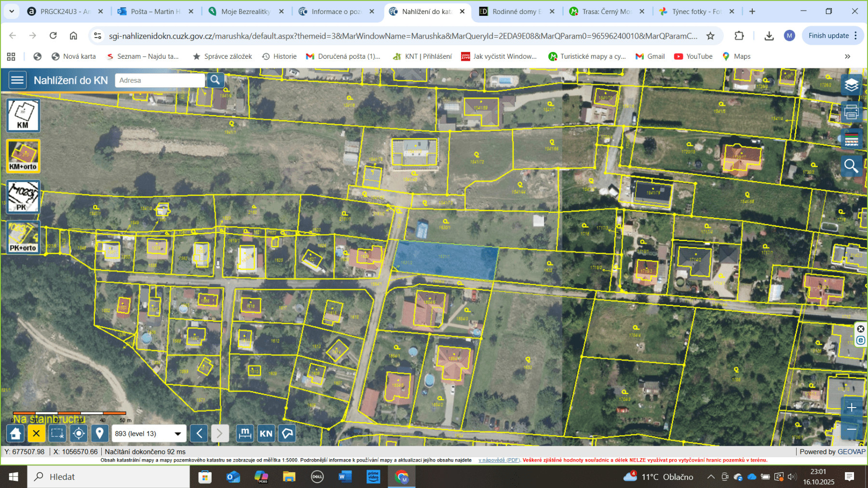
Task: Open the KN information tool
Action: tap(266, 433)
